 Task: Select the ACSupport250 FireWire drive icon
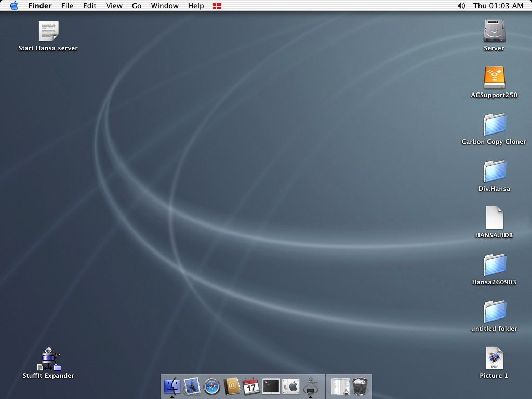[x=495, y=77]
